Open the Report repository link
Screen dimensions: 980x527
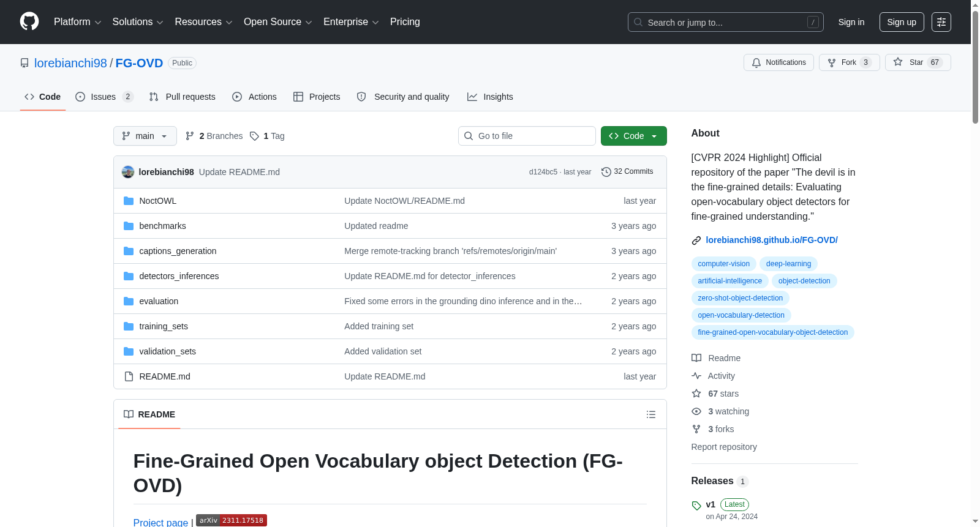tap(724, 447)
